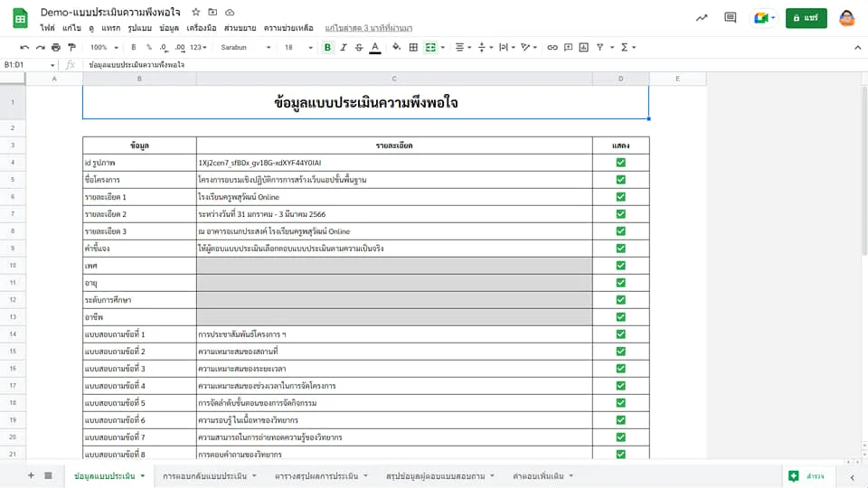View cloud save status icon
868x488 pixels.
(230, 12)
